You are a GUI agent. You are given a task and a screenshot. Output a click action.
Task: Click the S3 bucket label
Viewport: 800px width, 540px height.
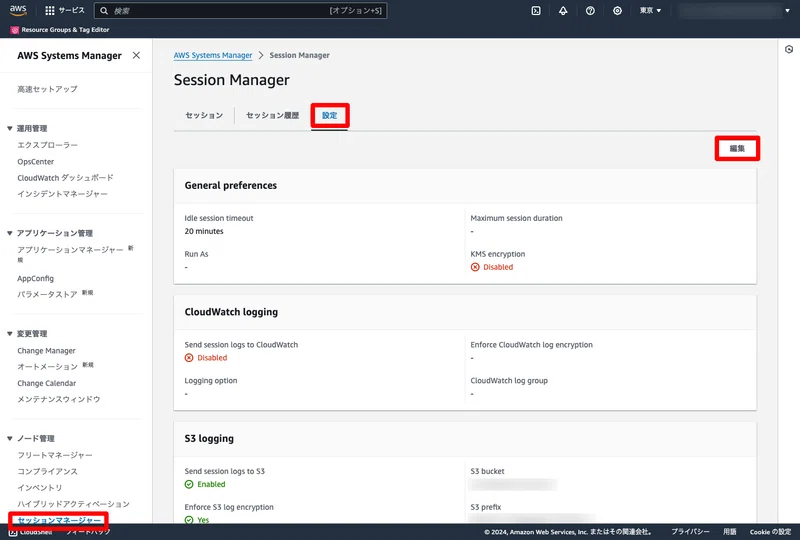coord(487,472)
